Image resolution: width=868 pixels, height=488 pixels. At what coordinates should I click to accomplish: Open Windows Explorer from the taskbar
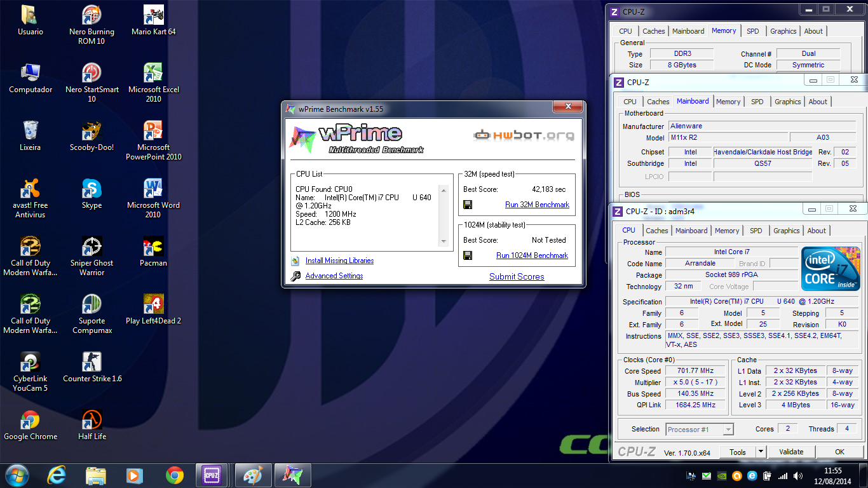tap(96, 475)
